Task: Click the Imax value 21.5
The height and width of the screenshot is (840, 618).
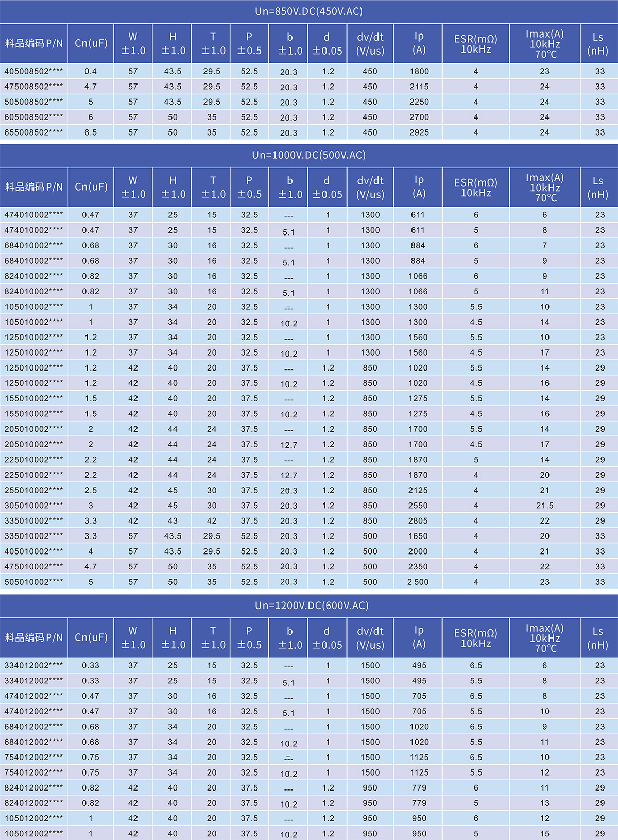Action: (545, 506)
